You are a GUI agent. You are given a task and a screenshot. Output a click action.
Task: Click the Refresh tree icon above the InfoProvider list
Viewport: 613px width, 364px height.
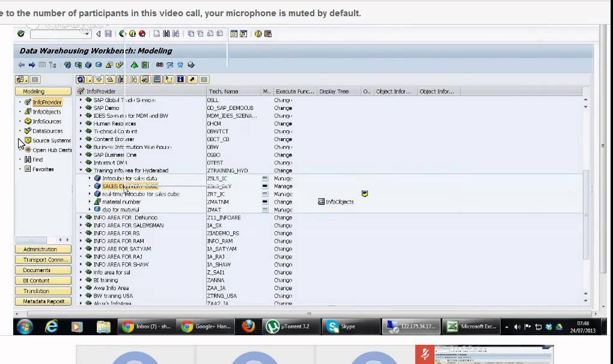tap(81, 79)
